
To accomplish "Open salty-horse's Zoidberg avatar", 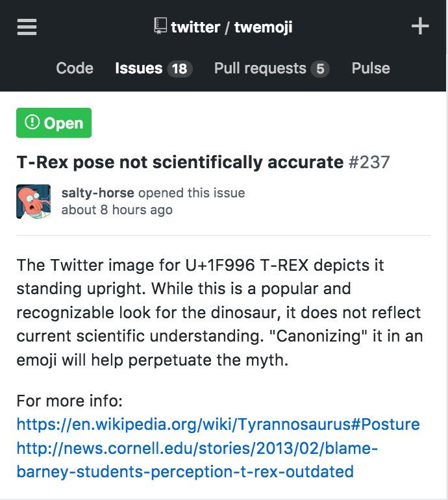I will pos(33,201).
